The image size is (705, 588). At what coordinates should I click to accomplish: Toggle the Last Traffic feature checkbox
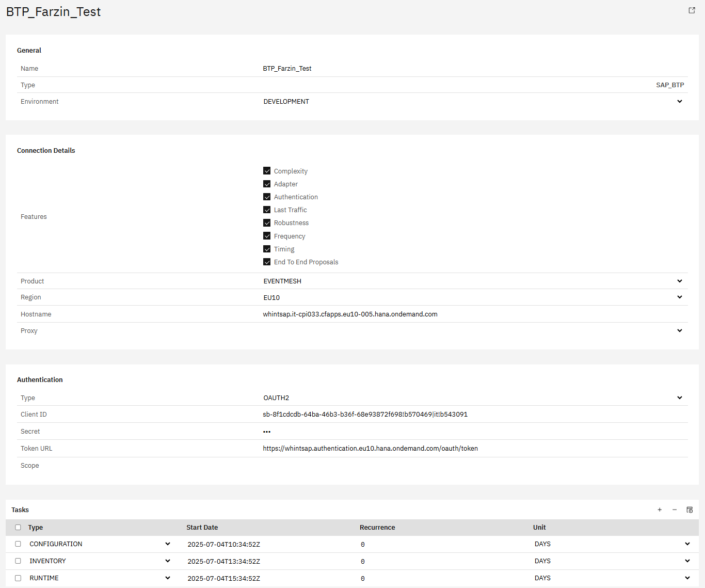coord(267,210)
